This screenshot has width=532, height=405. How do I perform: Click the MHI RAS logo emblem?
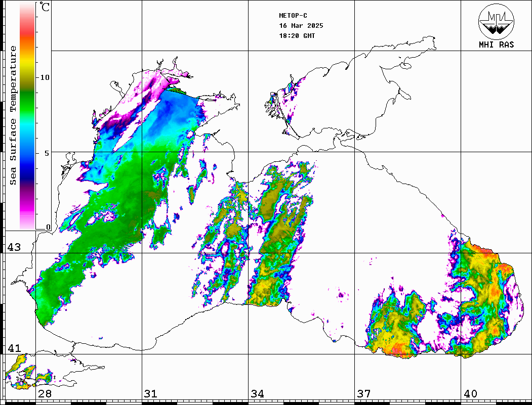click(x=497, y=21)
